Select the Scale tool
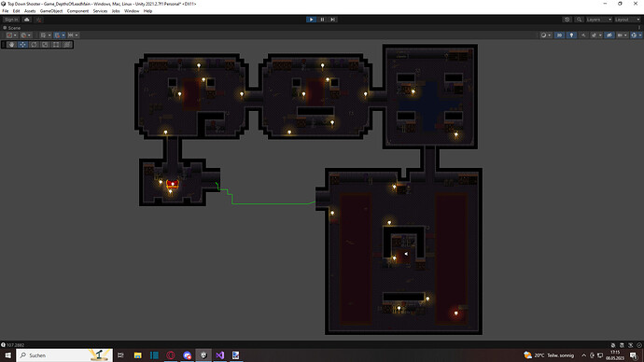644x362 pixels. point(45,45)
